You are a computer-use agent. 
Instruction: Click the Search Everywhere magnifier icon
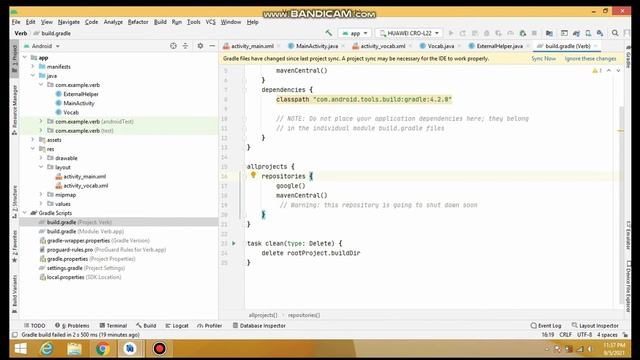pyautogui.click(x=615, y=33)
